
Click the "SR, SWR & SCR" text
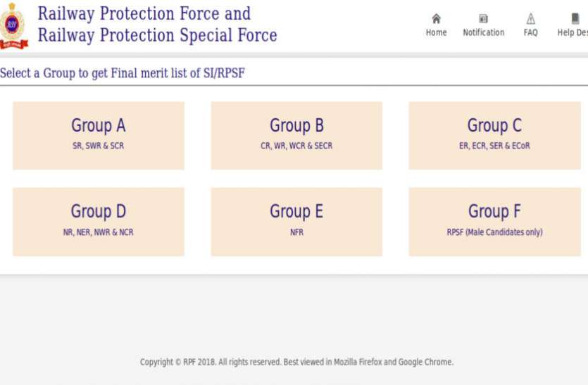(99, 146)
